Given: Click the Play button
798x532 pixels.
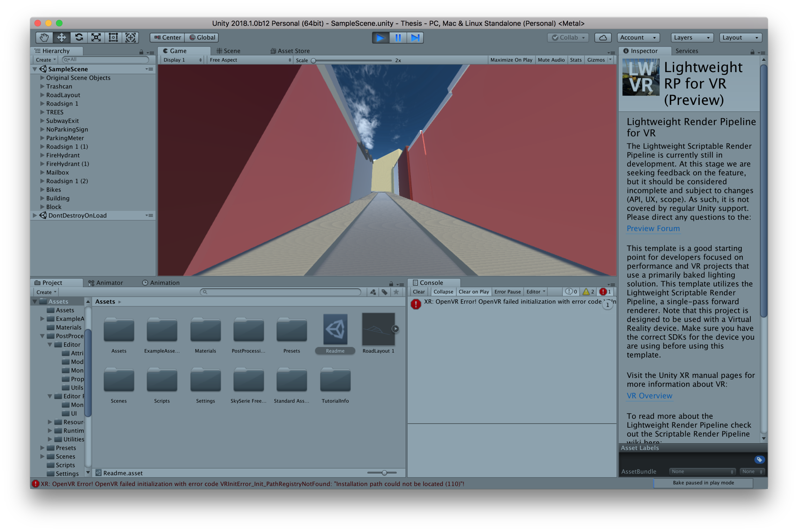Looking at the screenshot, I should point(380,37).
